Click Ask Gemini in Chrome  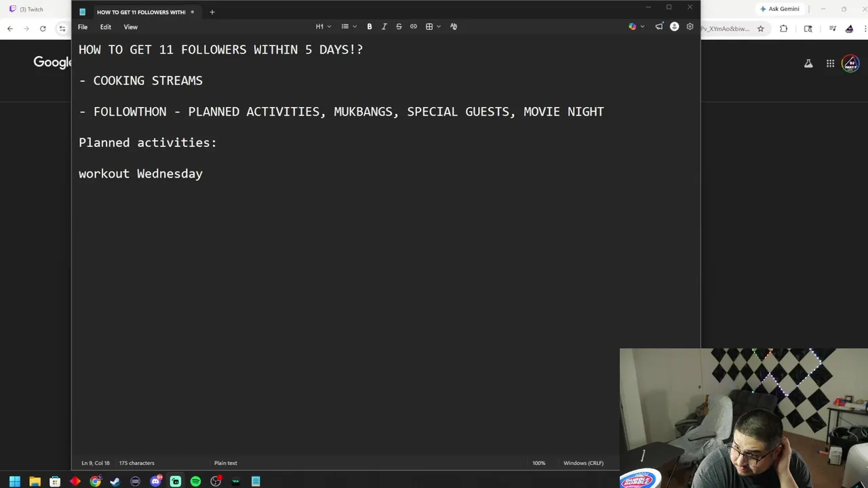(x=779, y=9)
